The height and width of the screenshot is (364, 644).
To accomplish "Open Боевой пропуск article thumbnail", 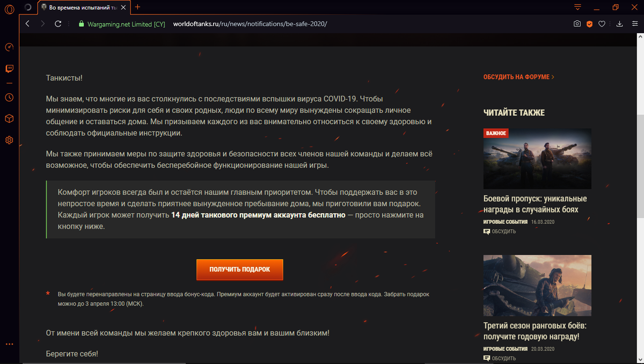I will point(537,159).
